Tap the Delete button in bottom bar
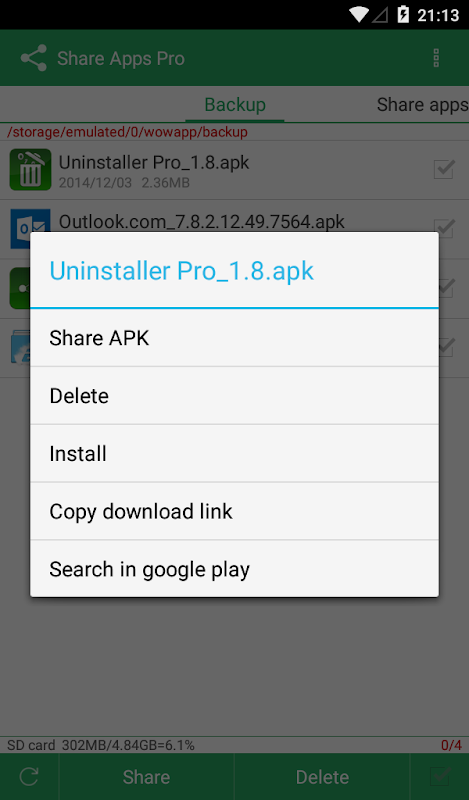 322,777
